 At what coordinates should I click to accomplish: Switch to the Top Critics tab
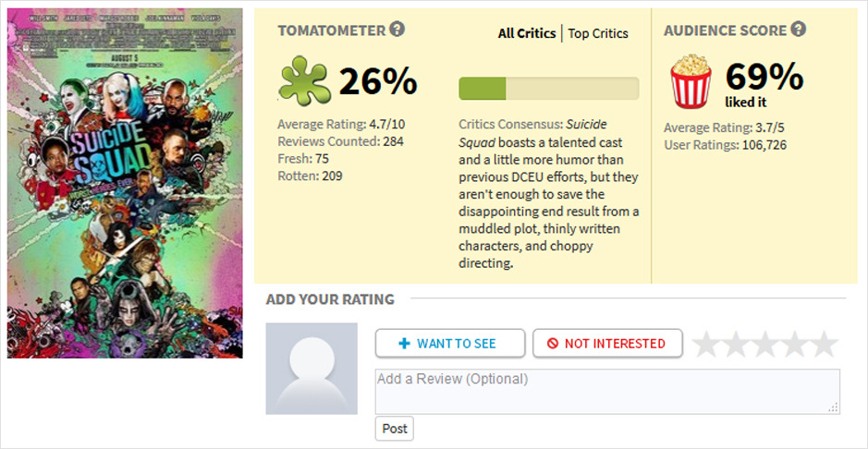click(x=598, y=33)
